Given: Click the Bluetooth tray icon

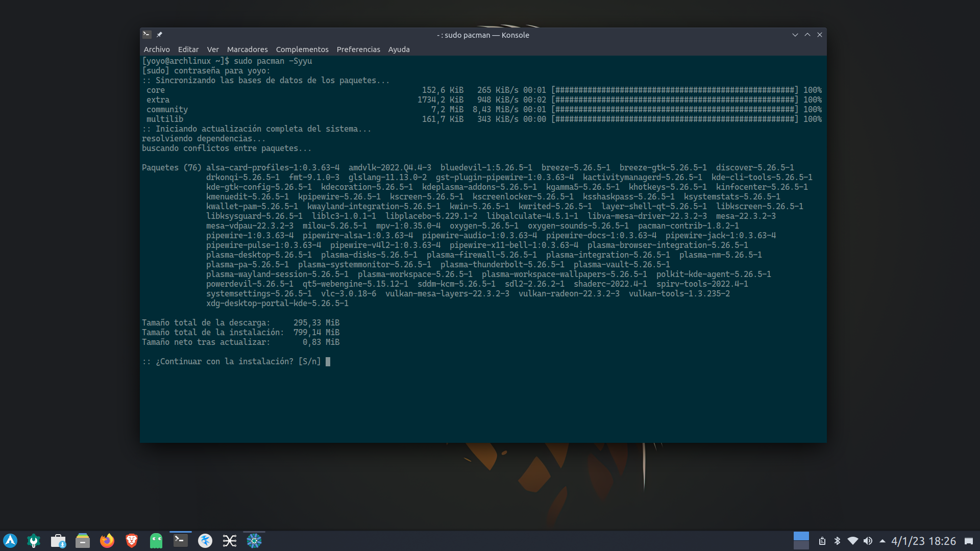Looking at the screenshot, I should point(837,541).
